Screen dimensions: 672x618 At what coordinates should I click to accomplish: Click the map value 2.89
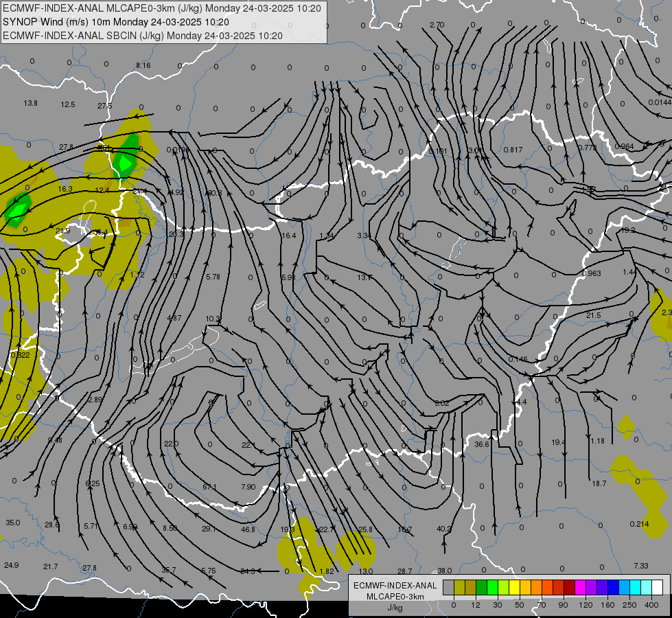coord(95,399)
